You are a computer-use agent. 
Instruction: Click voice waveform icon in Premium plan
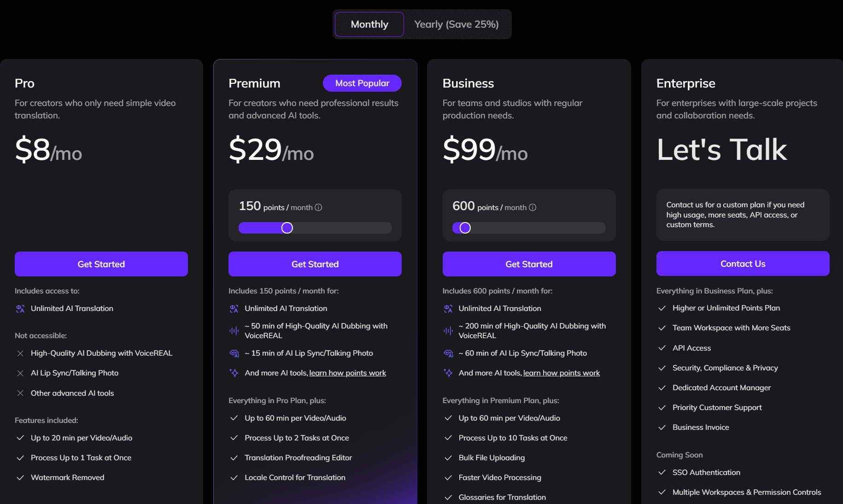(x=234, y=331)
